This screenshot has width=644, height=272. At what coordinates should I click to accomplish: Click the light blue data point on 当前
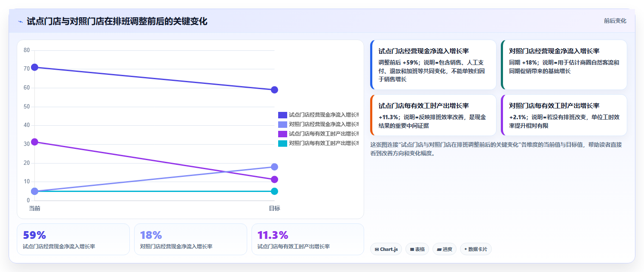point(34,191)
